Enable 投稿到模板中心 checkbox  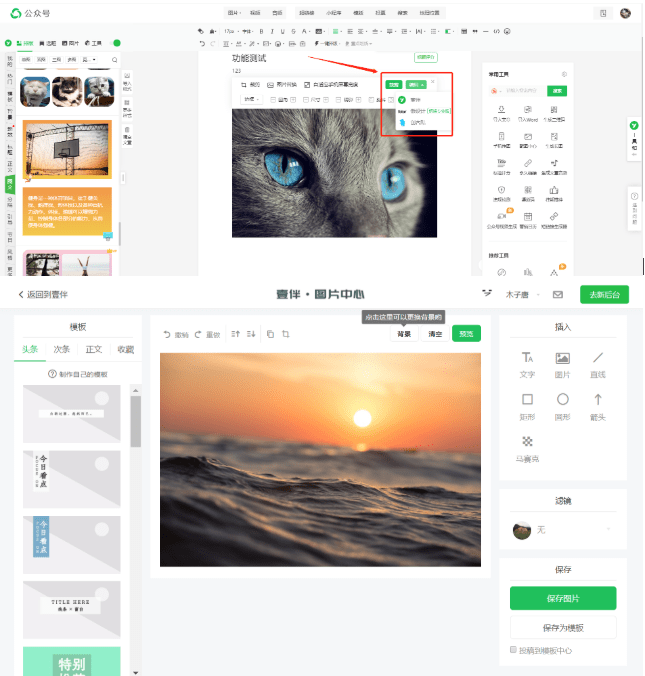coord(514,650)
